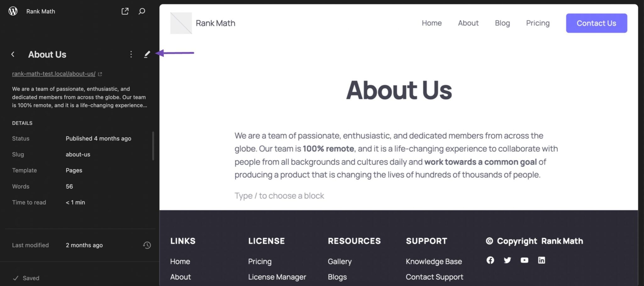
Task: Click the sidebar details scrollbar
Action: click(153, 146)
